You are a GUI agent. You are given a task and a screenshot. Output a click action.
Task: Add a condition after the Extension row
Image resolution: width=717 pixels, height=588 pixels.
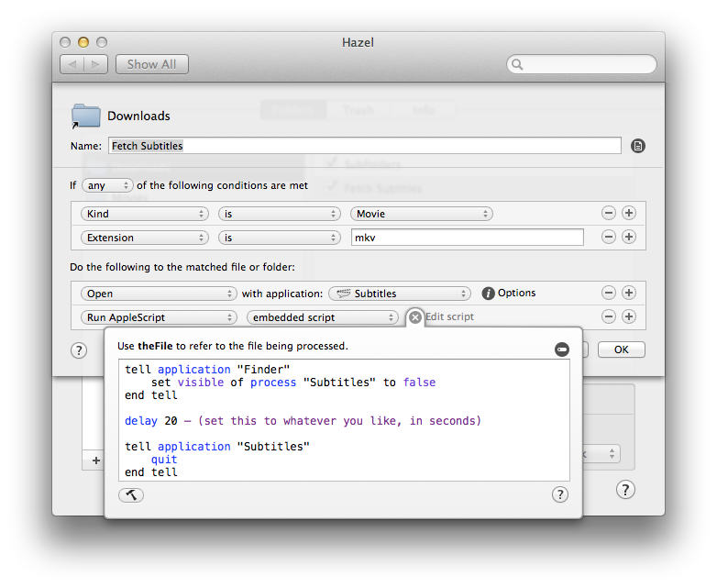coord(629,237)
